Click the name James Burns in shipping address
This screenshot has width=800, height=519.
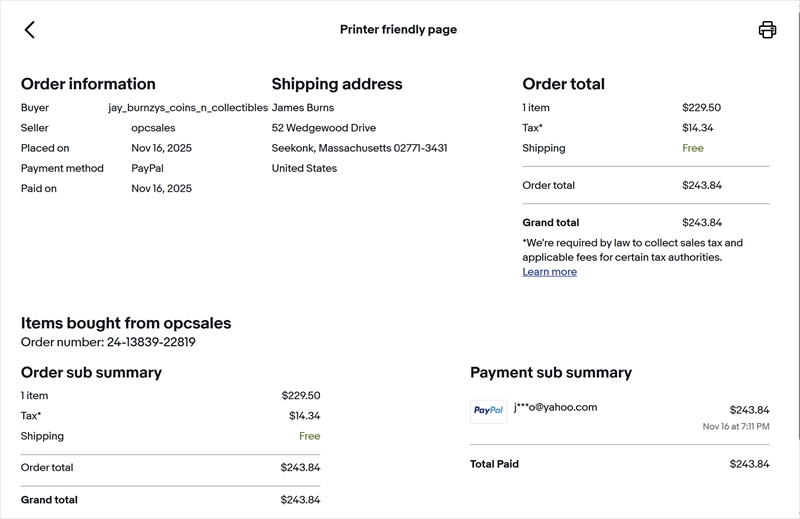click(303, 108)
